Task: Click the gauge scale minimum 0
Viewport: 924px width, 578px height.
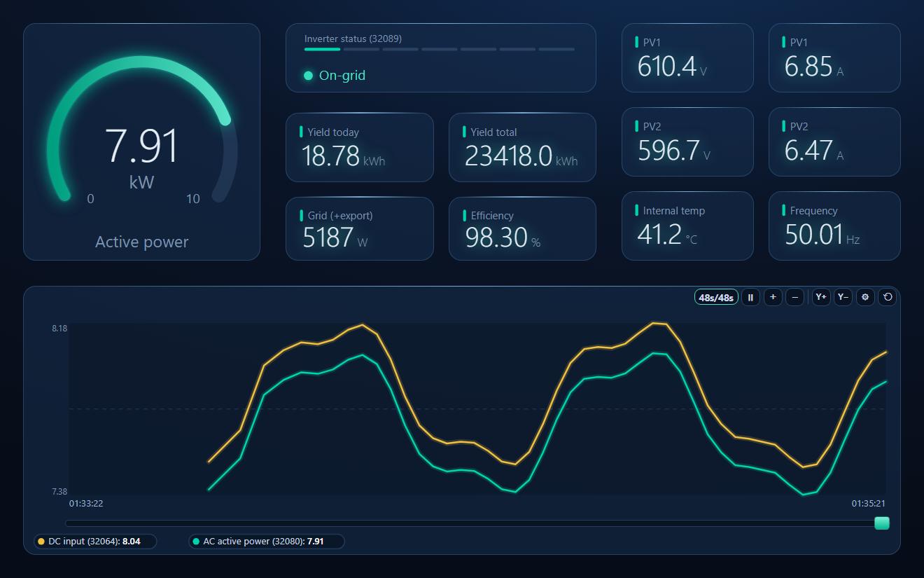Action: click(90, 199)
